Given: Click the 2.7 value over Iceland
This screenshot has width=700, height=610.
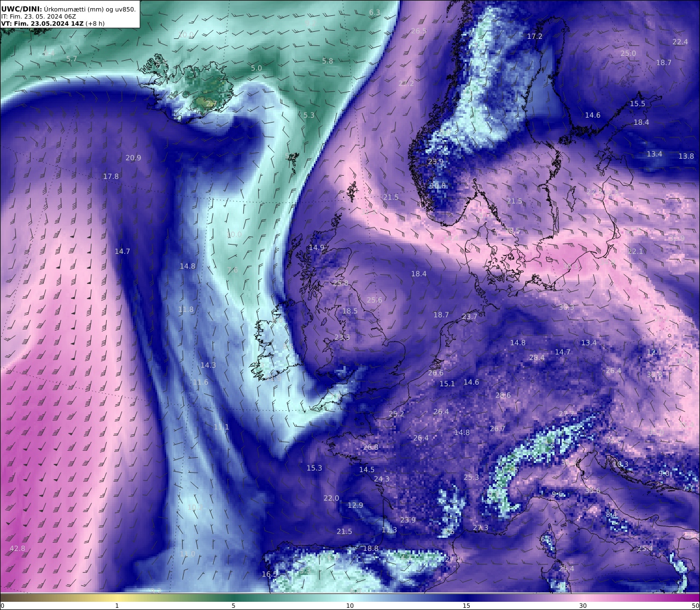Looking at the screenshot, I should coord(212,103).
